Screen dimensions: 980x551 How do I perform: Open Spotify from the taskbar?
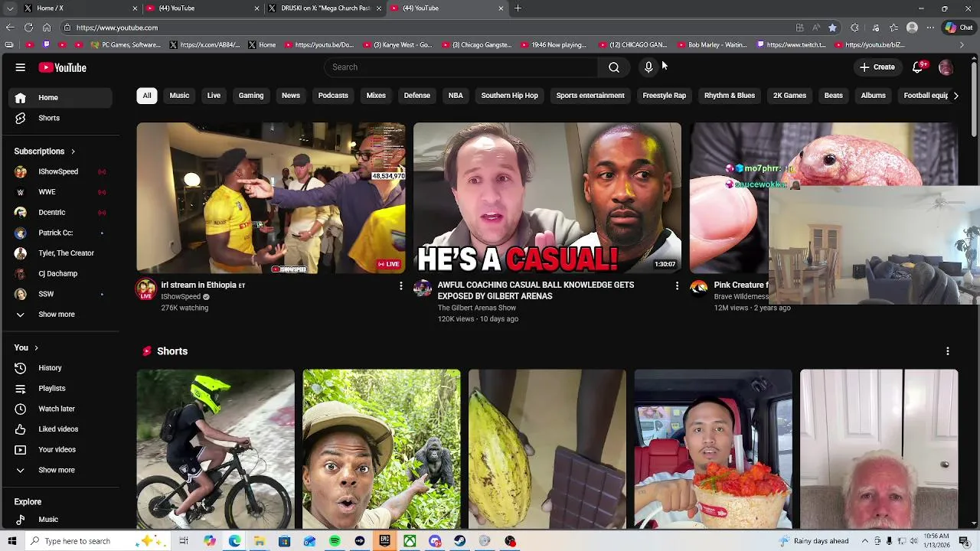click(335, 541)
